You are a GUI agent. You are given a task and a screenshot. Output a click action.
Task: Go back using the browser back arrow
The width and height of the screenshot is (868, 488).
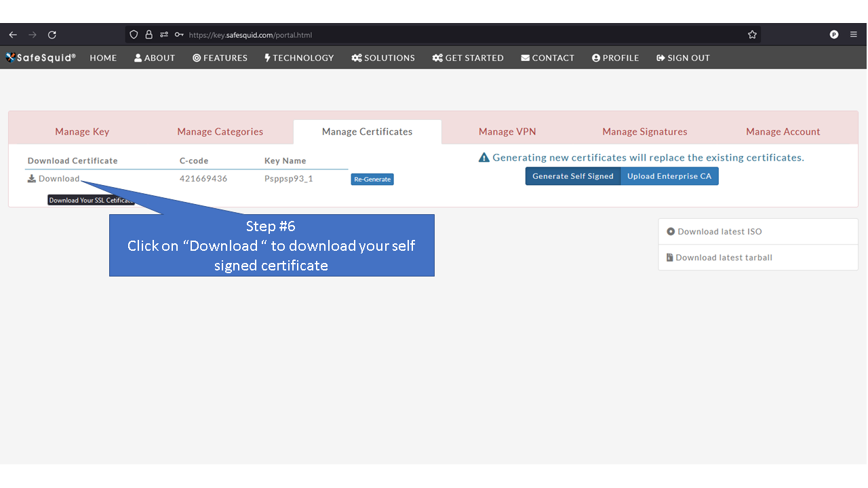click(12, 34)
